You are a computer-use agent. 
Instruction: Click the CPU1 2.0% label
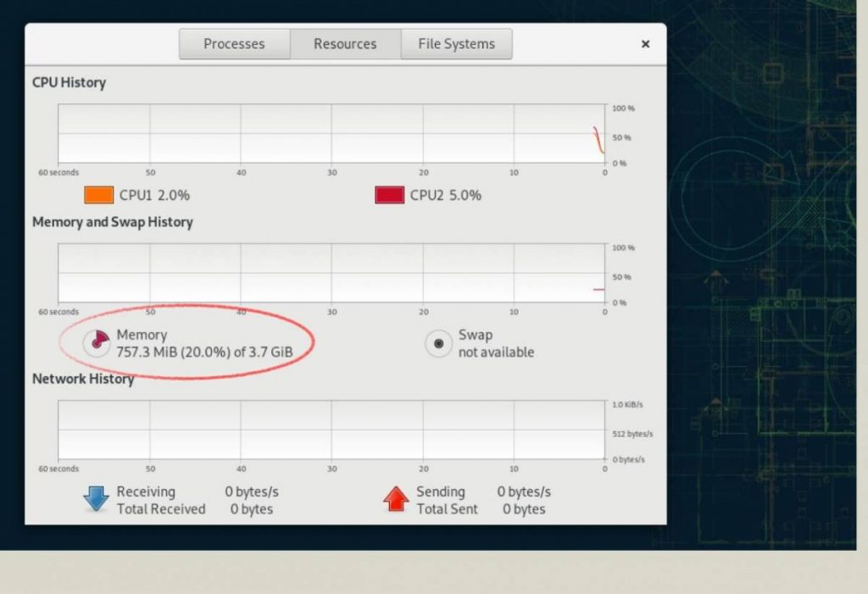(154, 196)
